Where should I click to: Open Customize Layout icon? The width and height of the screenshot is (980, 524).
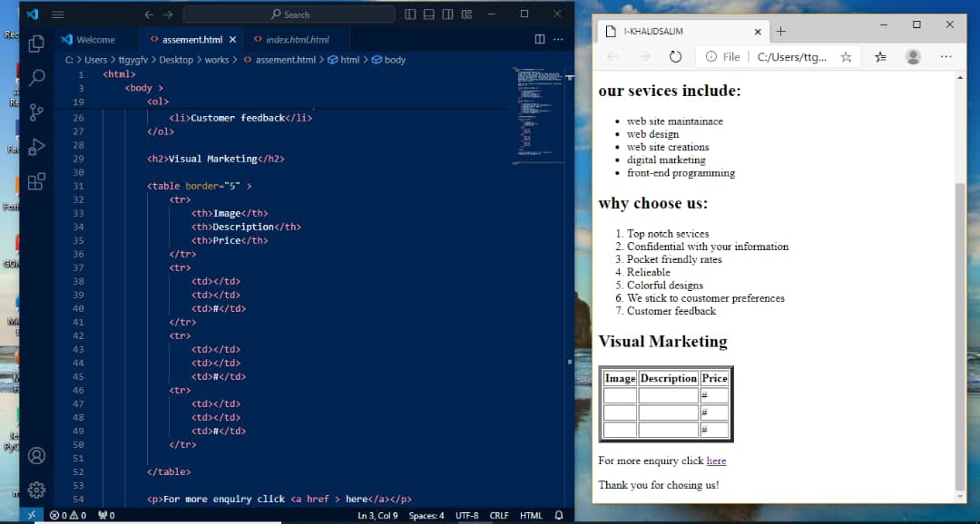pos(467,15)
